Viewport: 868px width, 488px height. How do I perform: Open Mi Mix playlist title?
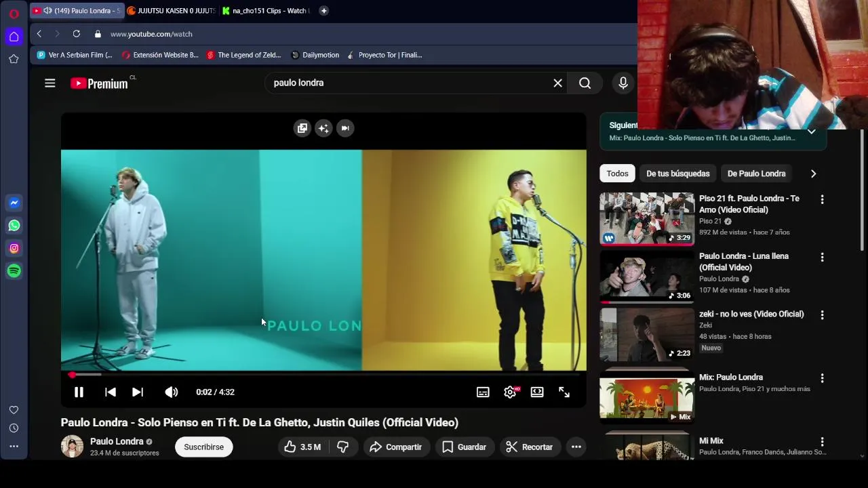(x=711, y=441)
